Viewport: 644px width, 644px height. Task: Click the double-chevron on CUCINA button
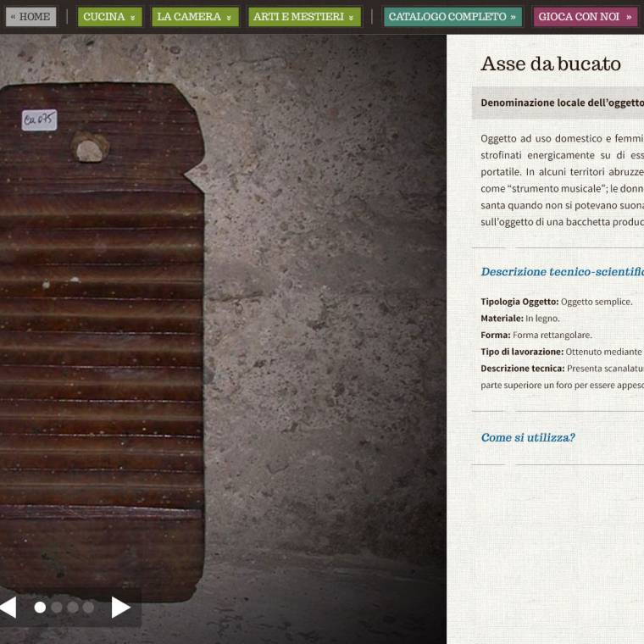click(132, 18)
